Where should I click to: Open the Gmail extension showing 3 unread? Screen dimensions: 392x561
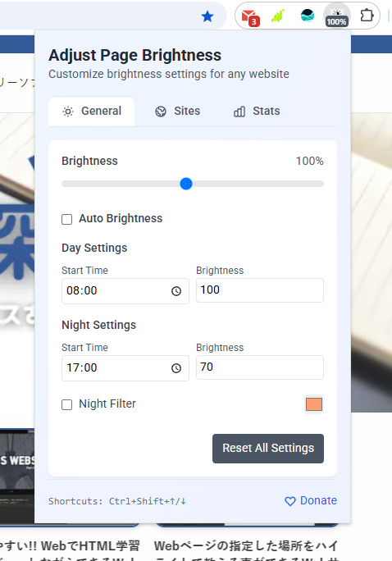point(250,17)
